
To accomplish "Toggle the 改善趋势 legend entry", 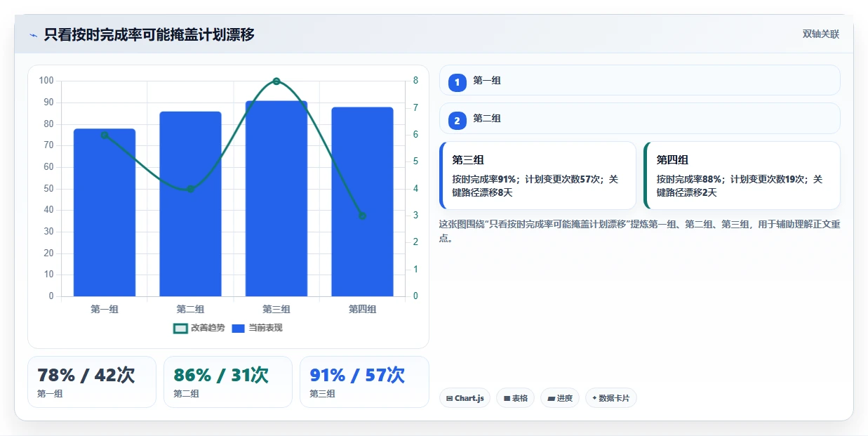I will pyautogui.click(x=199, y=328).
